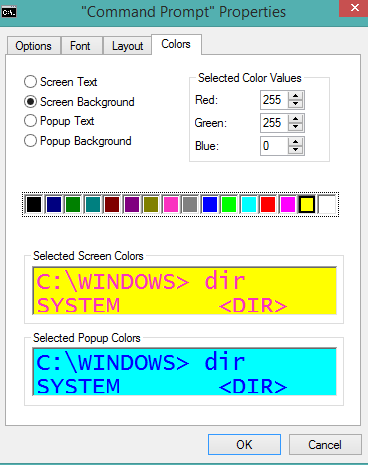Click the Command Prompt icon in title bar

[x=9, y=12]
